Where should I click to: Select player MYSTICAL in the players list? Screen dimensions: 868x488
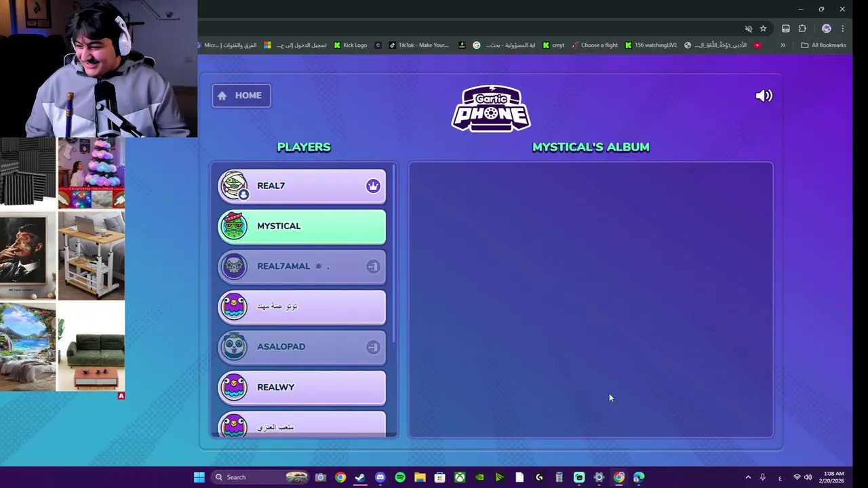pos(302,226)
